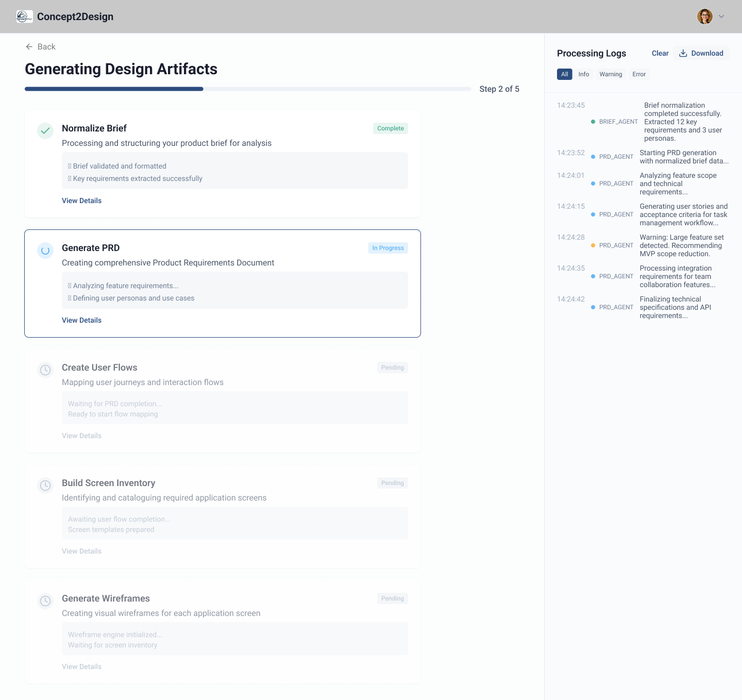Select the 'Generating user stories' log message
The width and height of the screenshot is (742, 700).
[x=684, y=214]
